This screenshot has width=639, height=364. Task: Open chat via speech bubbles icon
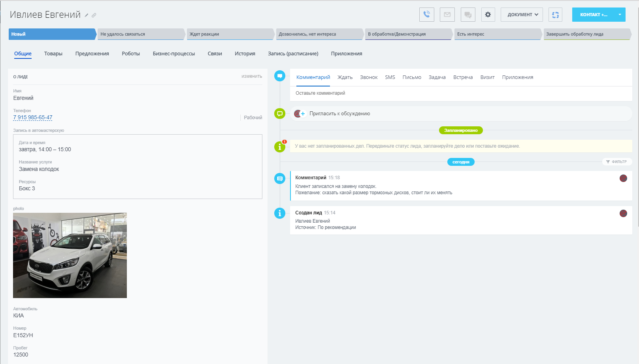pos(468,15)
